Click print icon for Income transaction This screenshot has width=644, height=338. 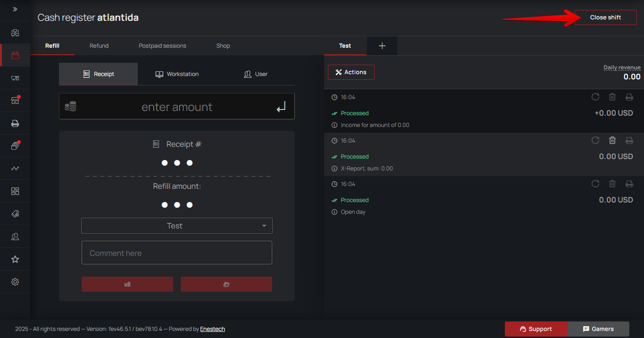(629, 97)
